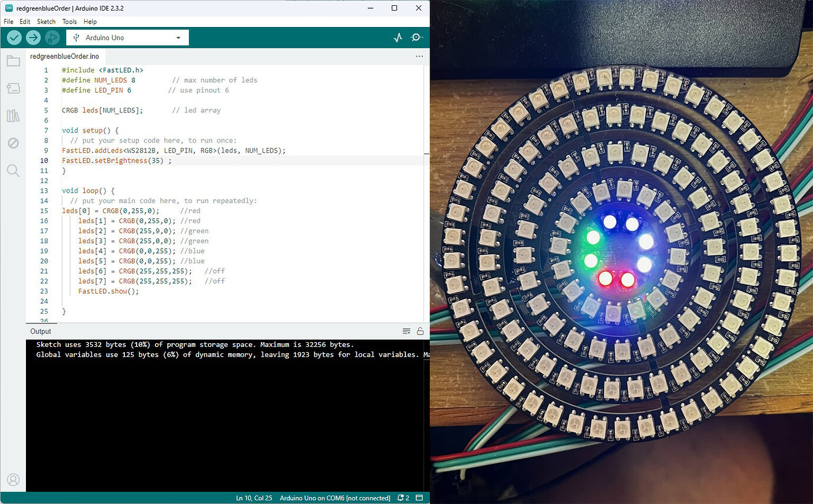
Task: Open the Sketchbook folder icon in sidebar
Action: click(x=13, y=61)
